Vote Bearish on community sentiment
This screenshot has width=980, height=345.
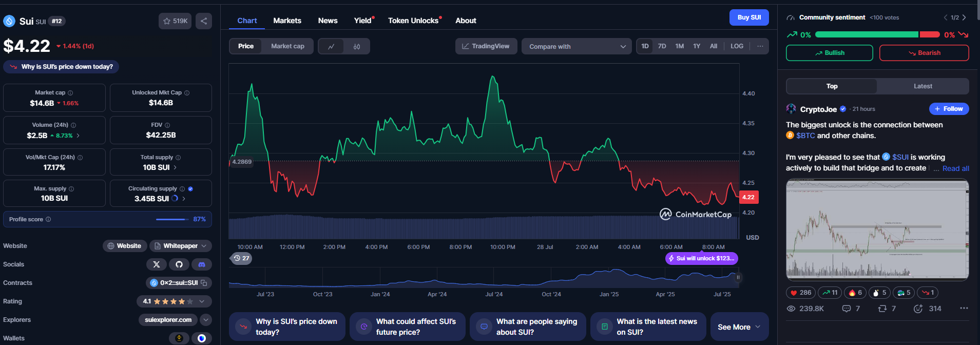[924, 53]
